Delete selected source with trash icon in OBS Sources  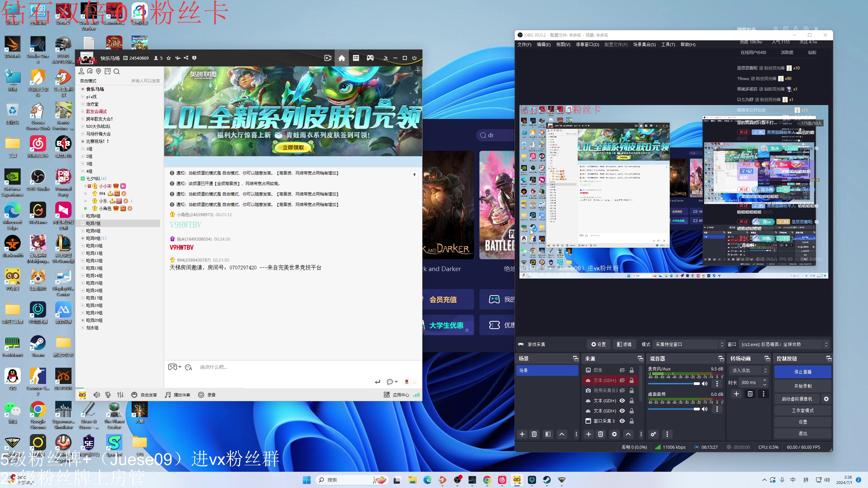(x=600, y=434)
